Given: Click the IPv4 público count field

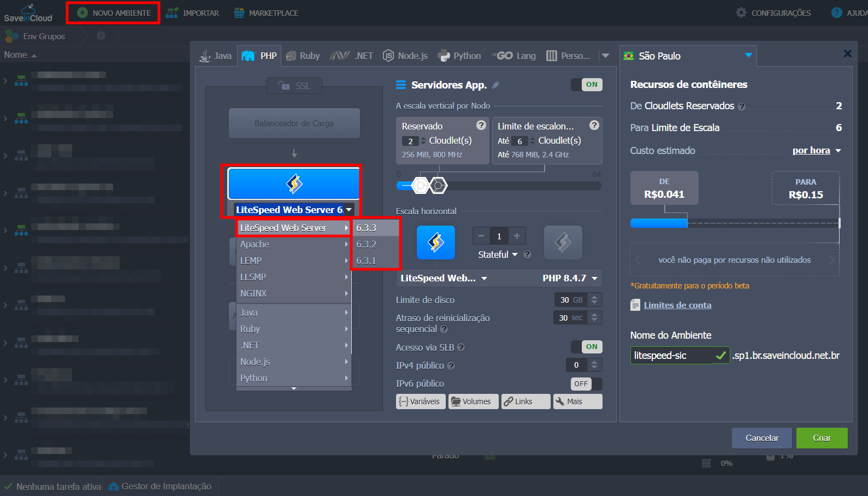Looking at the screenshot, I should click(x=577, y=365).
